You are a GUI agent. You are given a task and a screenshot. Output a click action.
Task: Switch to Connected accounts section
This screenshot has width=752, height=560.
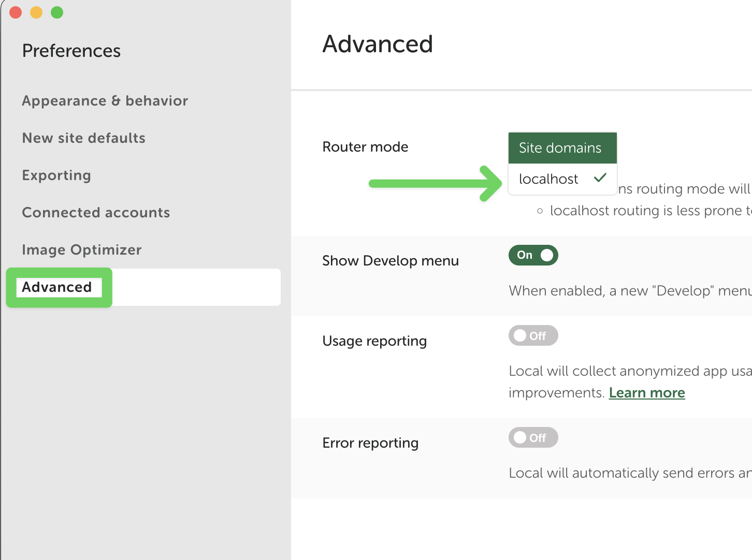click(96, 213)
